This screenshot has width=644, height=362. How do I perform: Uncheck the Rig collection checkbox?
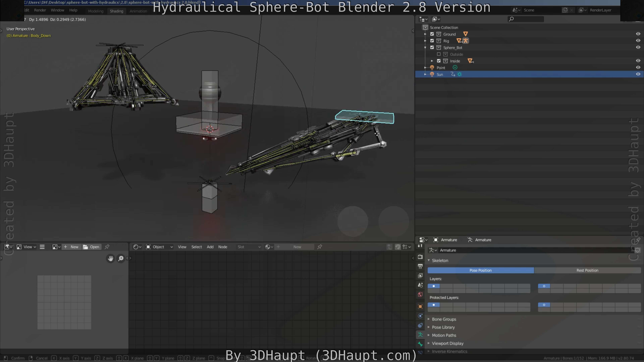click(x=432, y=41)
